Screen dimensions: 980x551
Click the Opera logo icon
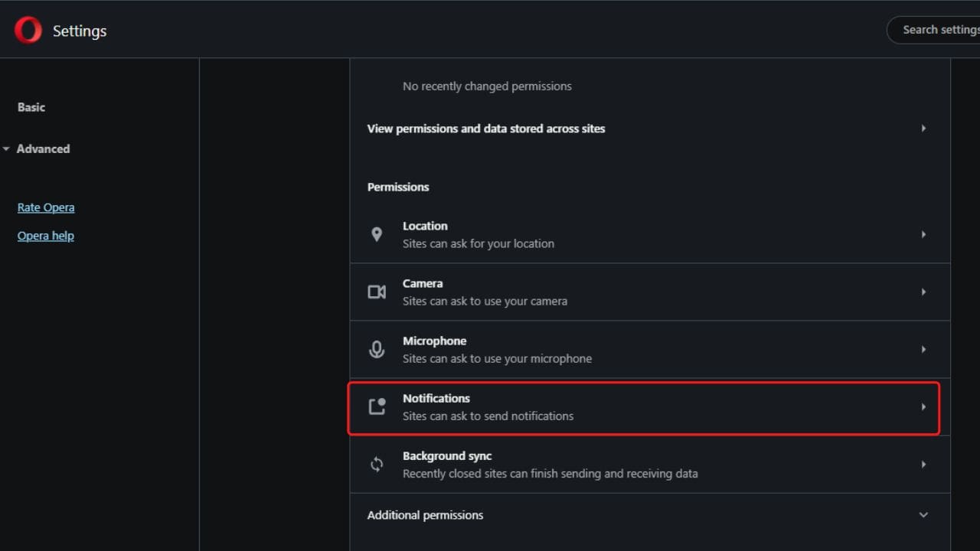[28, 31]
